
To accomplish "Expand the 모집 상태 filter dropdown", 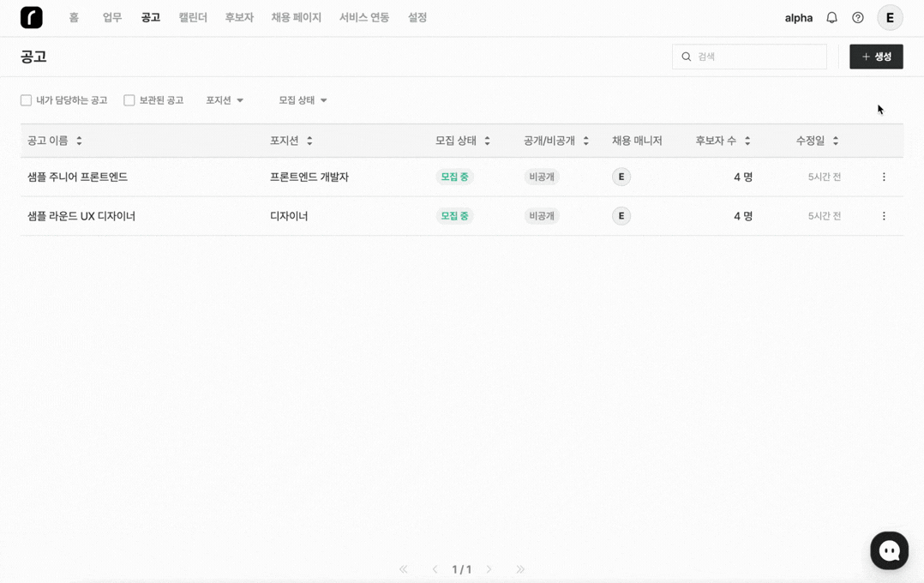I will [303, 100].
